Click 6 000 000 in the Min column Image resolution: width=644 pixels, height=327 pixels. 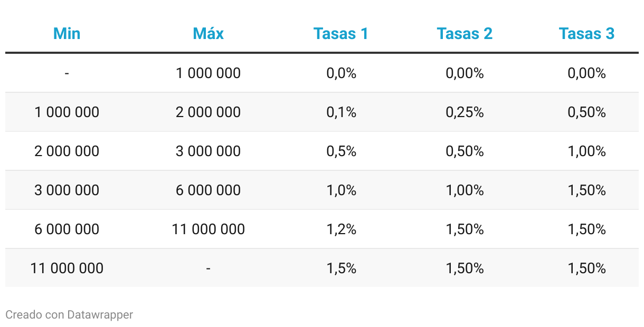point(67,229)
